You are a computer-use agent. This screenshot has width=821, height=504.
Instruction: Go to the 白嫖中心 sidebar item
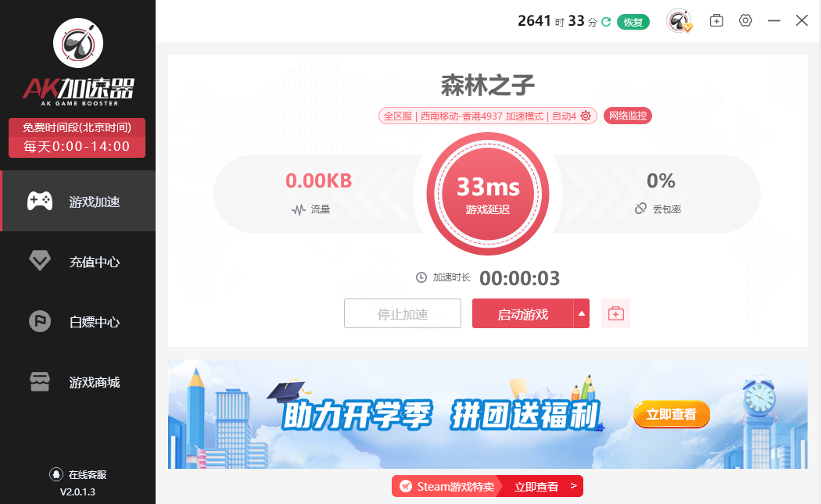[78, 321]
